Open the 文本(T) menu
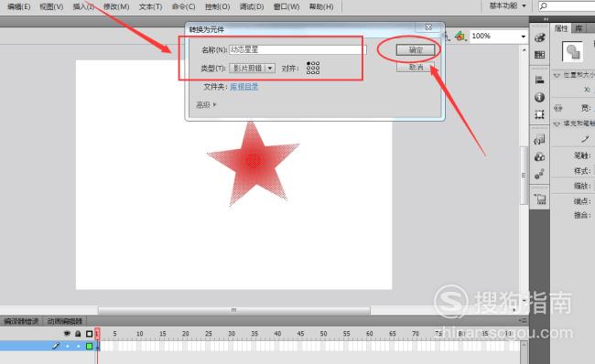The width and height of the screenshot is (595, 364). point(150,6)
